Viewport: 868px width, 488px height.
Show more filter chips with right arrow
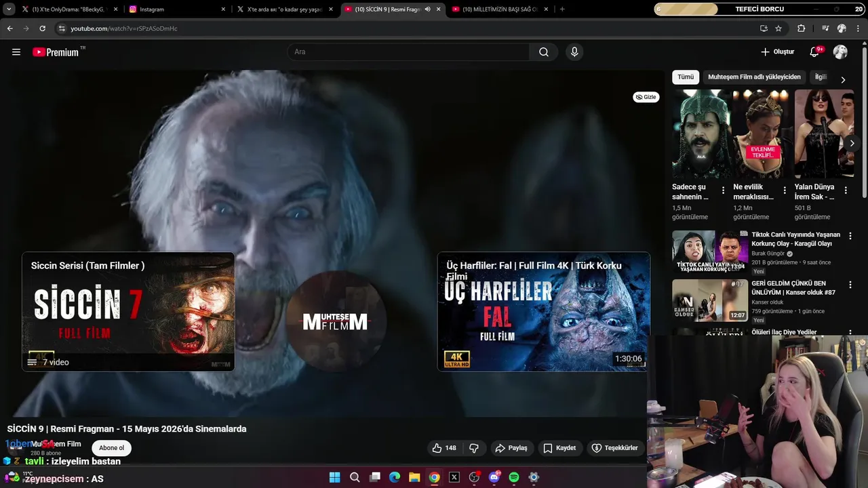point(843,79)
